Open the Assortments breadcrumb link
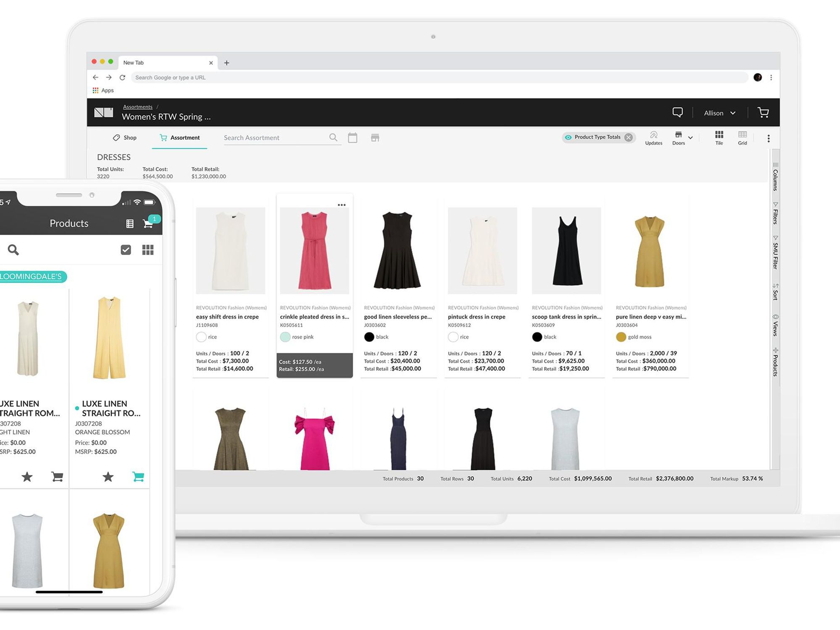This screenshot has height=630, width=840. pyautogui.click(x=138, y=106)
